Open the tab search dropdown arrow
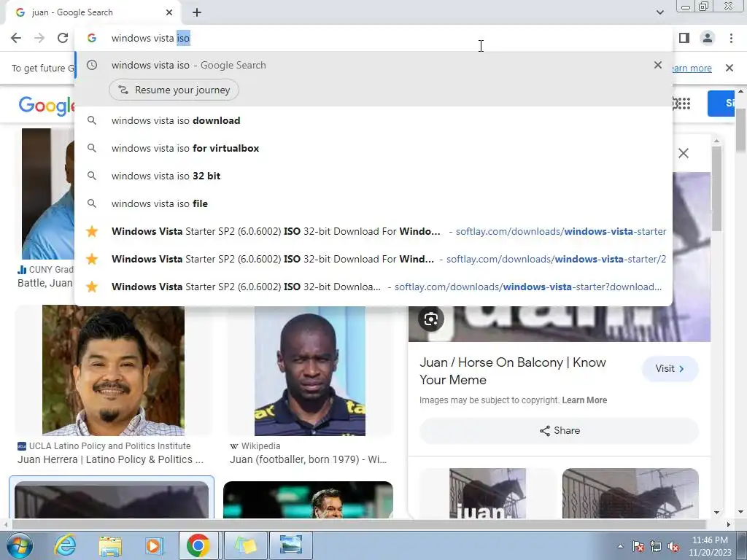747x560 pixels. (659, 12)
